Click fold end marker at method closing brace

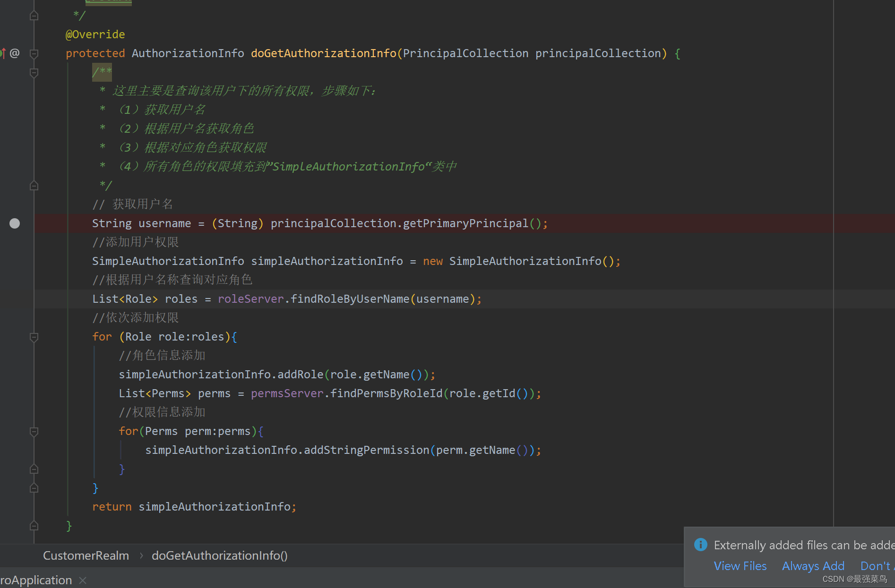point(34,526)
